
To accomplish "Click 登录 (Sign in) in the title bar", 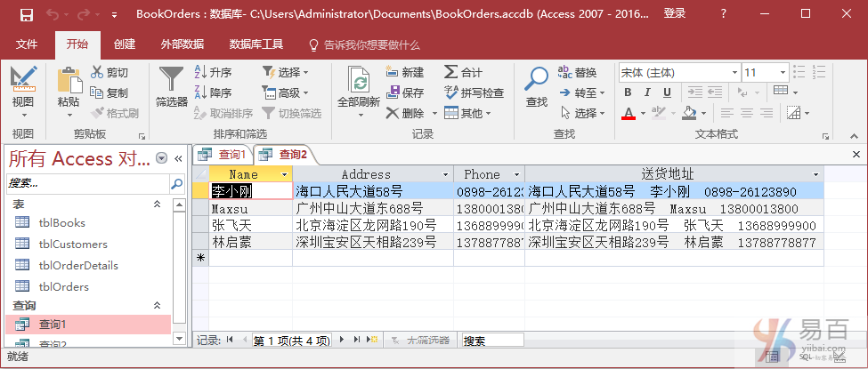I will (675, 14).
